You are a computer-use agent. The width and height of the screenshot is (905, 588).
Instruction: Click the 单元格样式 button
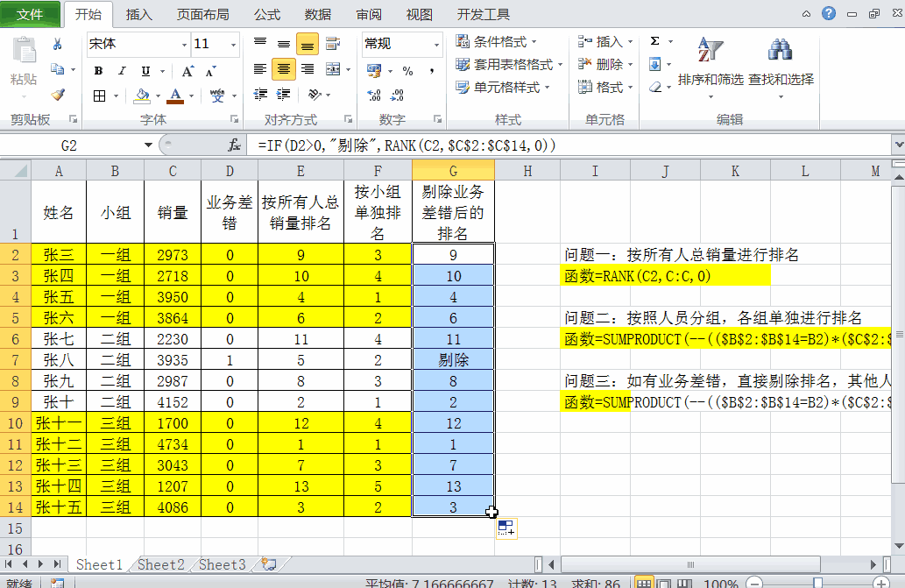(x=503, y=88)
